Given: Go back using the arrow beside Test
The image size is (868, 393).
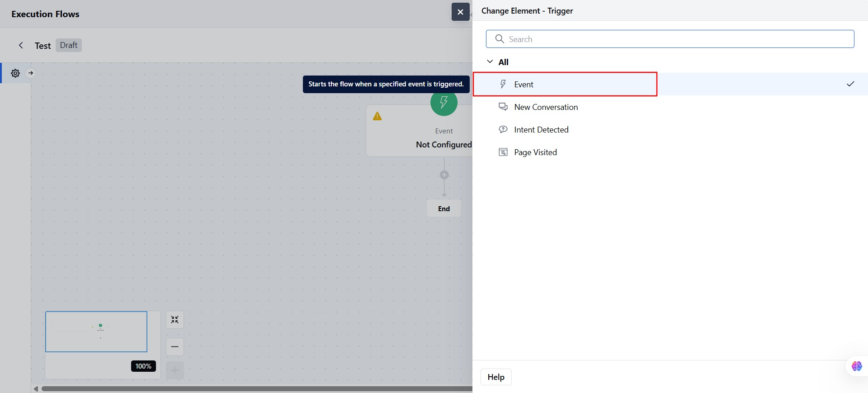Looking at the screenshot, I should [21, 45].
